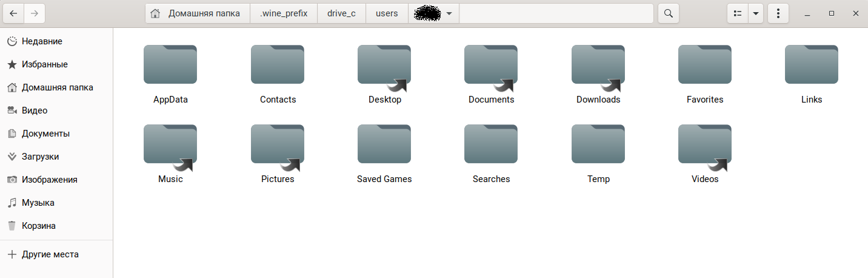Go to Видео in the sidebar
Image resolution: width=868 pixels, height=278 pixels.
point(35,110)
